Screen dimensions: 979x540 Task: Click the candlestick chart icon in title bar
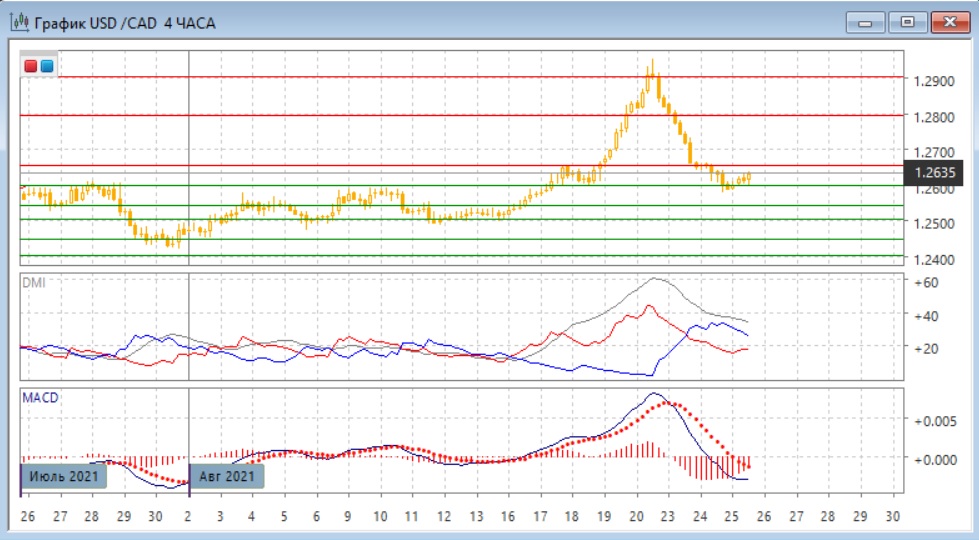point(18,22)
